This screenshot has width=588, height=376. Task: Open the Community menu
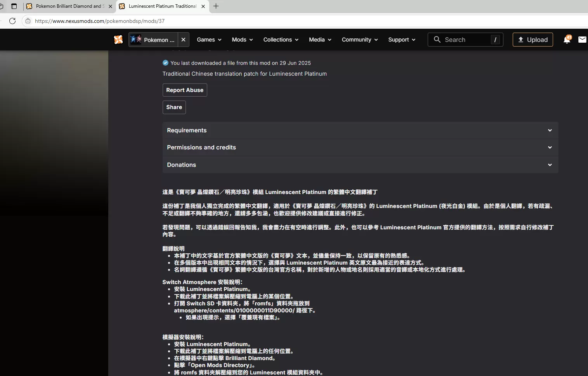pos(360,40)
